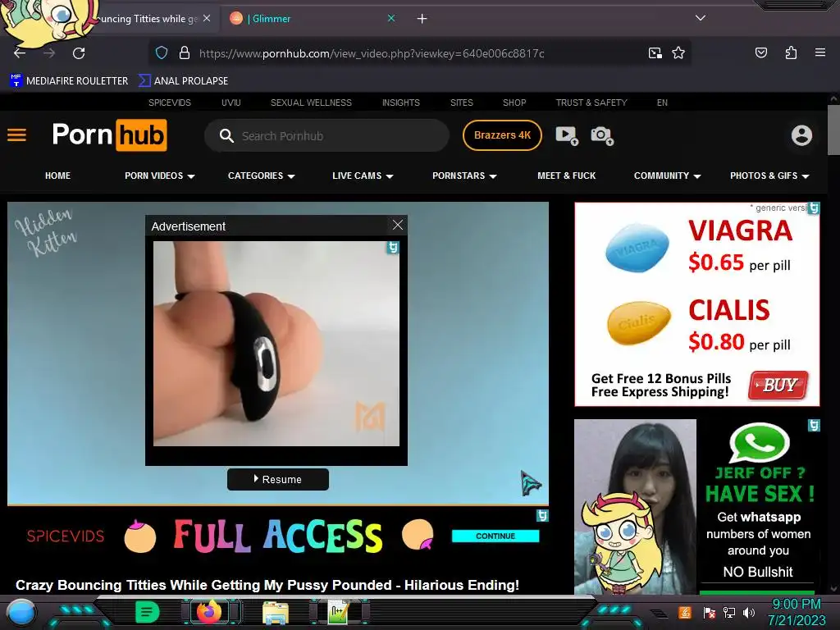The width and height of the screenshot is (840, 630).
Task: Open File Explorer from the taskbar
Action: 276,612
